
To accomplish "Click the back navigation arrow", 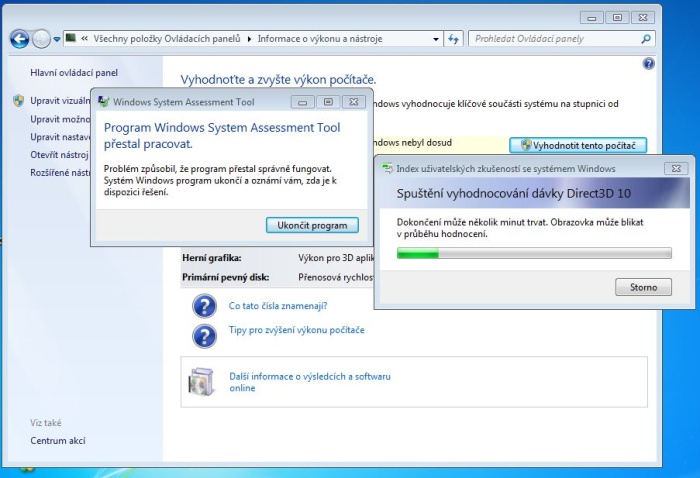I will click(20, 39).
